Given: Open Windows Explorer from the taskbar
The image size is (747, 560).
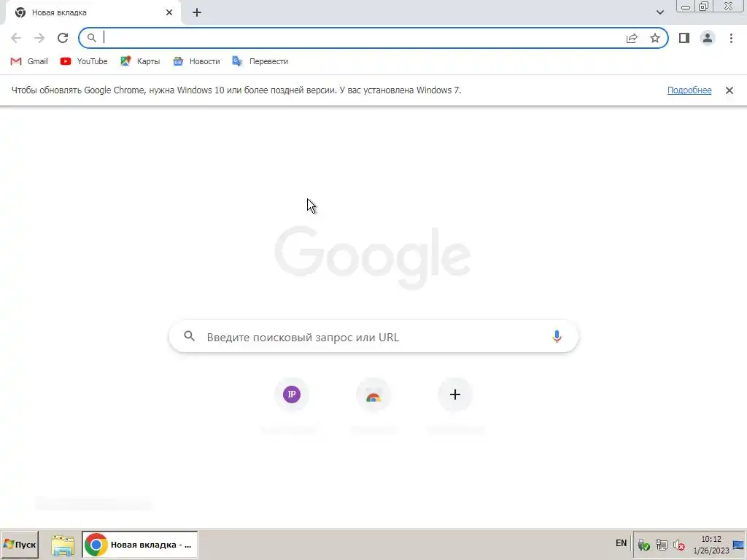Looking at the screenshot, I should pyautogui.click(x=63, y=545).
